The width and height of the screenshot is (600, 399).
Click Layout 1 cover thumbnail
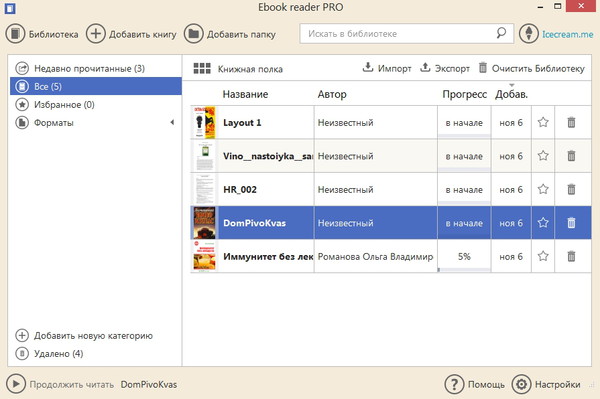204,122
